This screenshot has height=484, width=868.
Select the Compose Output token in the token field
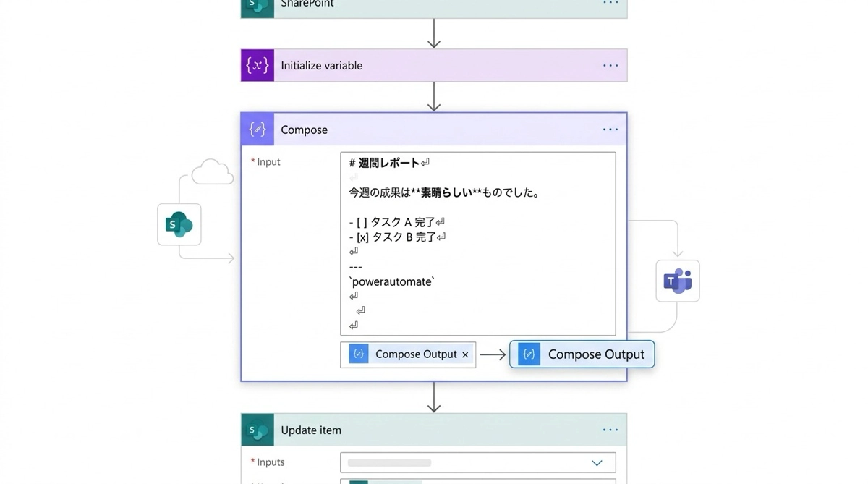pyautogui.click(x=415, y=354)
